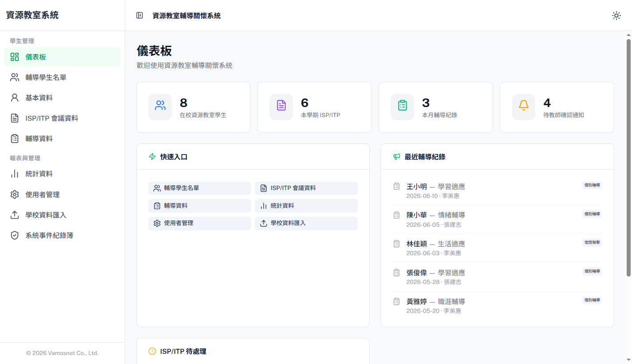The width and height of the screenshot is (632, 364).
Task: Open 張俊偉 學習適應 record
Action: tap(497, 277)
